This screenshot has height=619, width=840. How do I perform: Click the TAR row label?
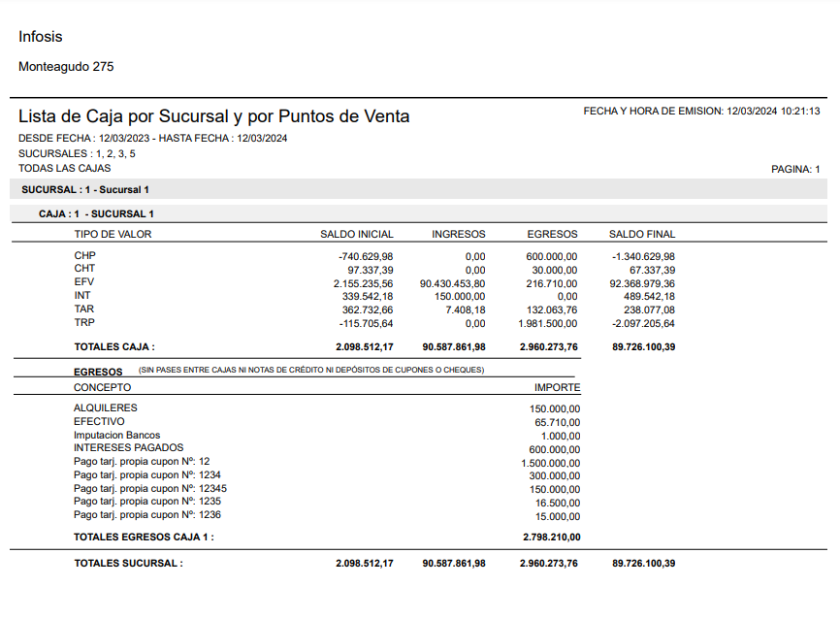pos(84,309)
